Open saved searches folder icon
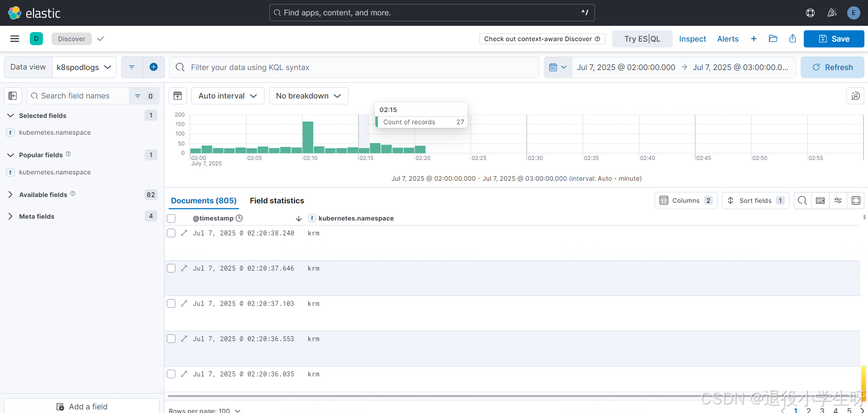Screen dimensions: 868x413 click(x=773, y=39)
